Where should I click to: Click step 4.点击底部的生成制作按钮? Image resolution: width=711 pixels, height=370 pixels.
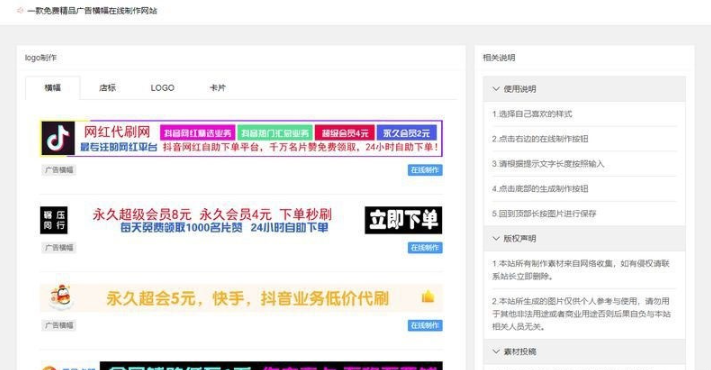pos(540,189)
